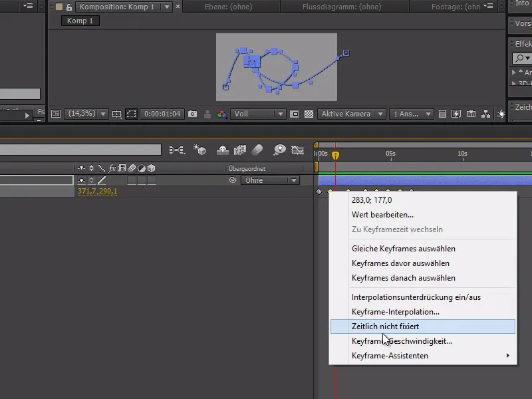Open the magnification dropdown showing 14,3%
The height and width of the screenshot is (399, 532).
(x=86, y=114)
